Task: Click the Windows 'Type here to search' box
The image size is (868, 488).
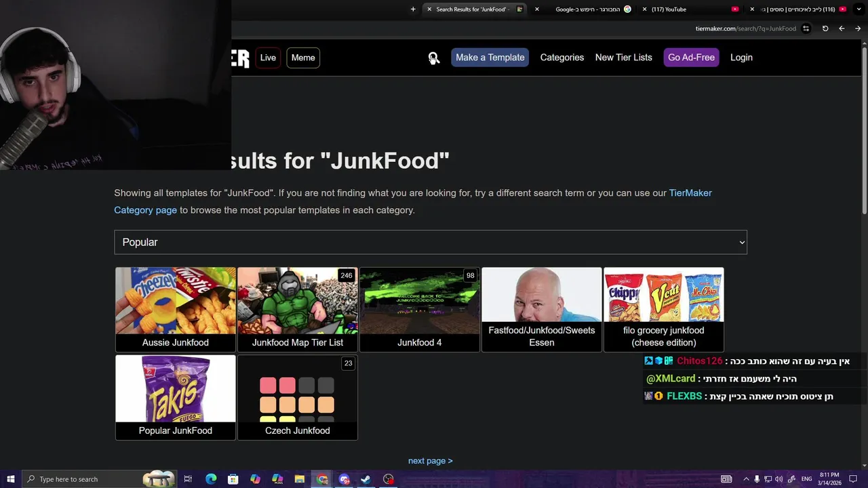Action: pyautogui.click(x=100, y=479)
